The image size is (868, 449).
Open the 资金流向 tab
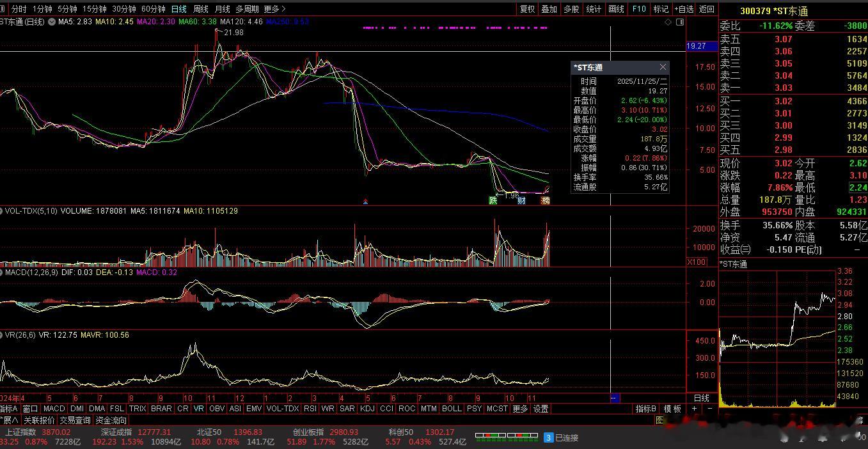111,420
